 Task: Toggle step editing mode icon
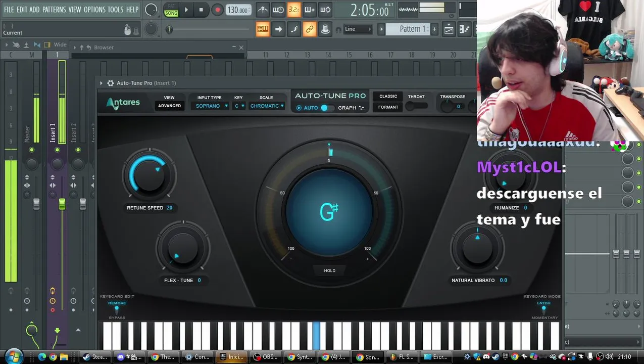[294, 29]
